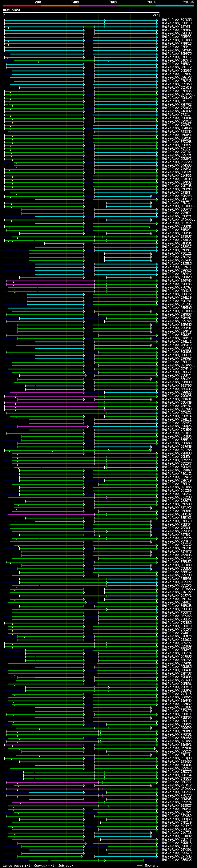This screenshot has height=868, width=197.
Task: Select the UniRef100_A2XBH2 label
Action: click(177, 836)
